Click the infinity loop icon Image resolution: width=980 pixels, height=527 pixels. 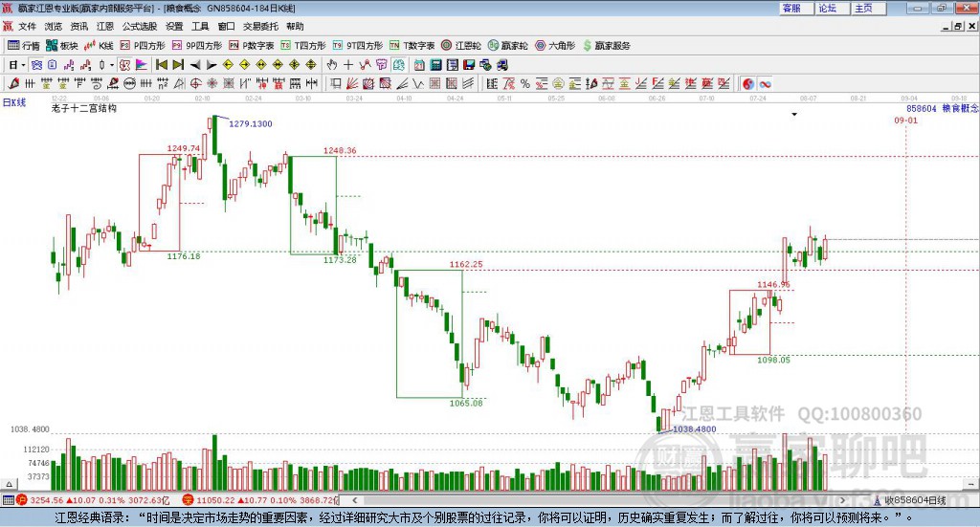pos(765,83)
